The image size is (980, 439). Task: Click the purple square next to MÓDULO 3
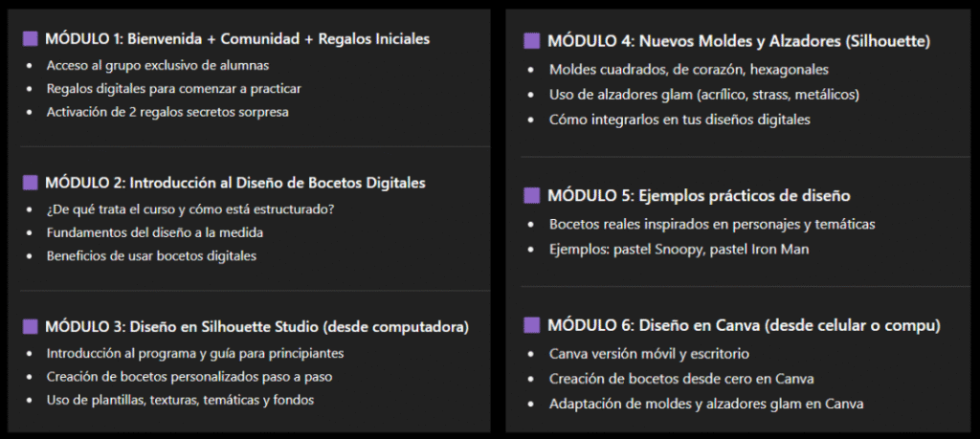click(30, 327)
